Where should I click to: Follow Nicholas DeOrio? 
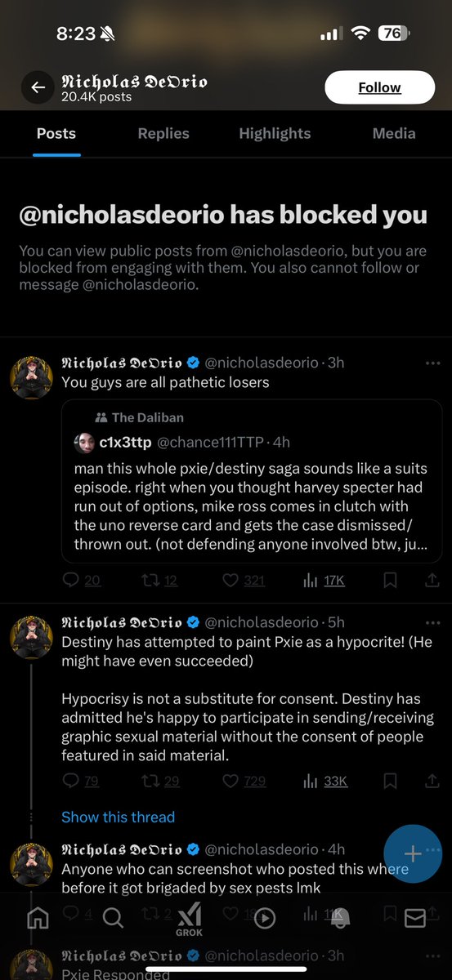click(x=379, y=87)
